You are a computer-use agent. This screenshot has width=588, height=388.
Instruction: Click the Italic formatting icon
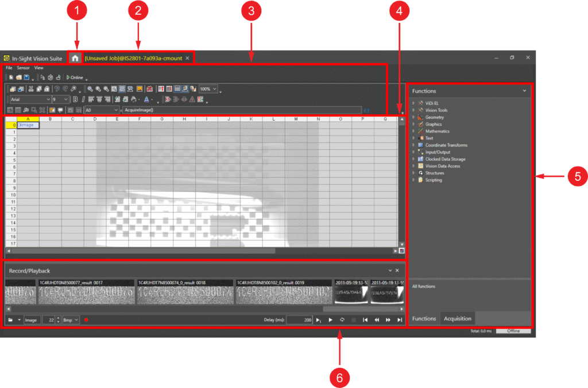point(83,99)
